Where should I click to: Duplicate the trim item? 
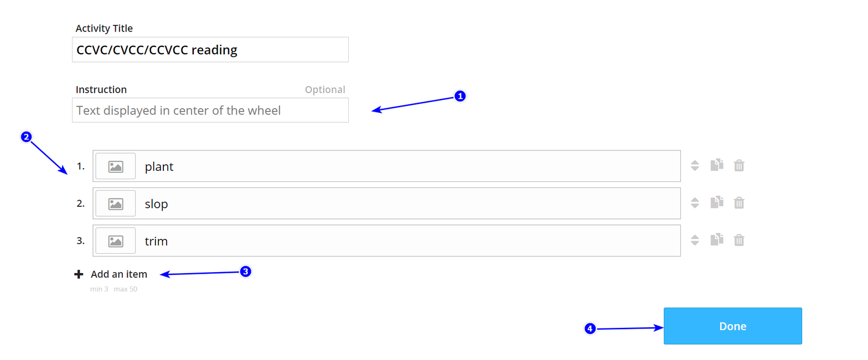[717, 239]
